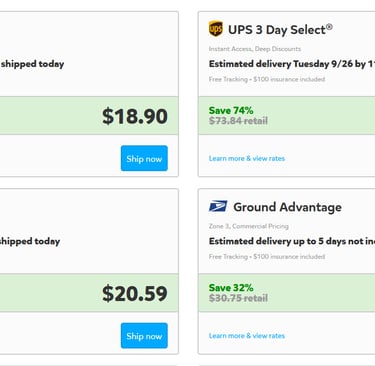This screenshot has width=375, height=366.
Task: Select the UPS 3 Day Select heading
Action: [280, 30]
